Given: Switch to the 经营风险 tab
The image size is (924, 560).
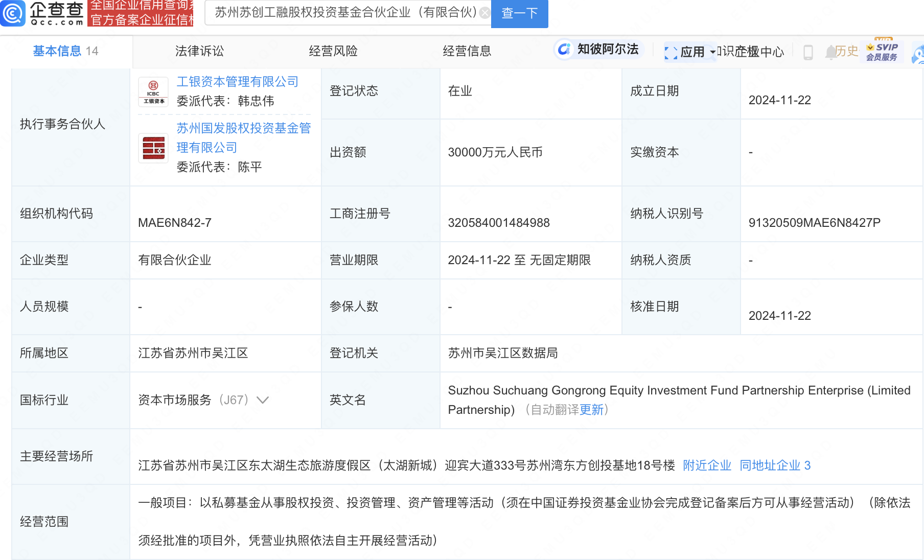Looking at the screenshot, I should (333, 51).
